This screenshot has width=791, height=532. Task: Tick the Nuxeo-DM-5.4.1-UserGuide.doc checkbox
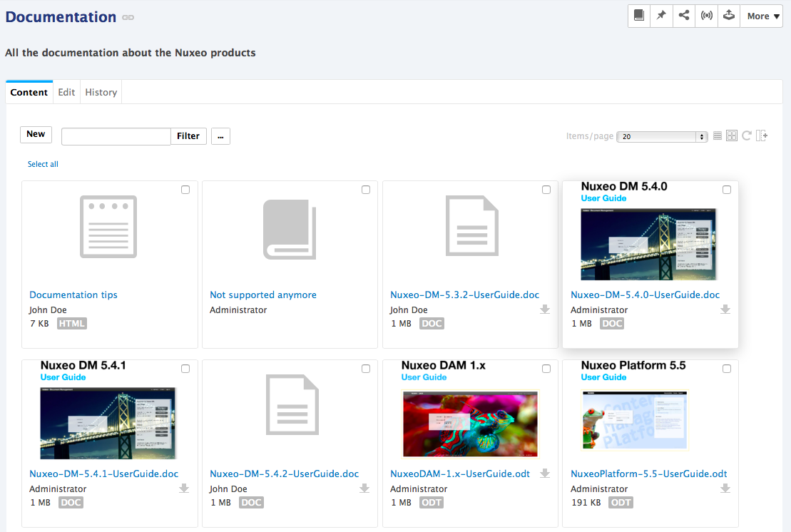click(185, 369)
